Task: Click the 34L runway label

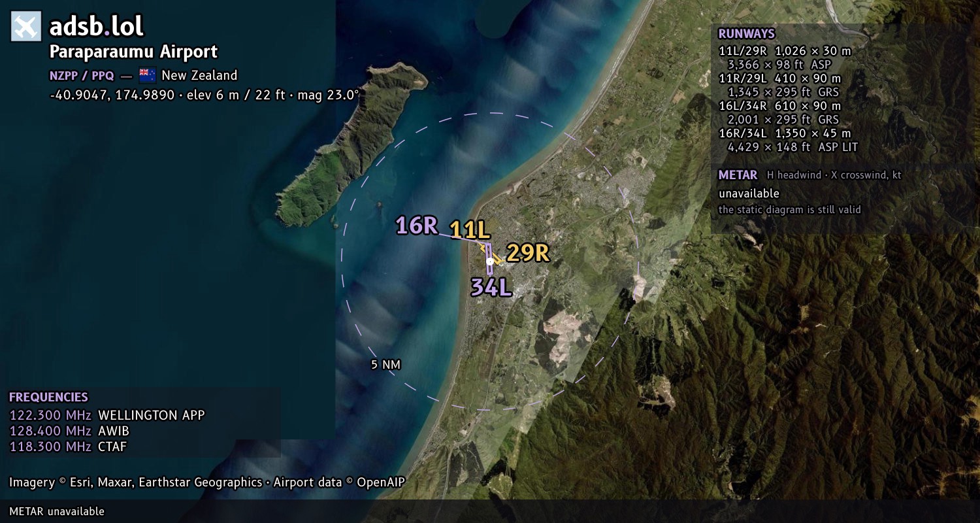Action: click(491, 287)
